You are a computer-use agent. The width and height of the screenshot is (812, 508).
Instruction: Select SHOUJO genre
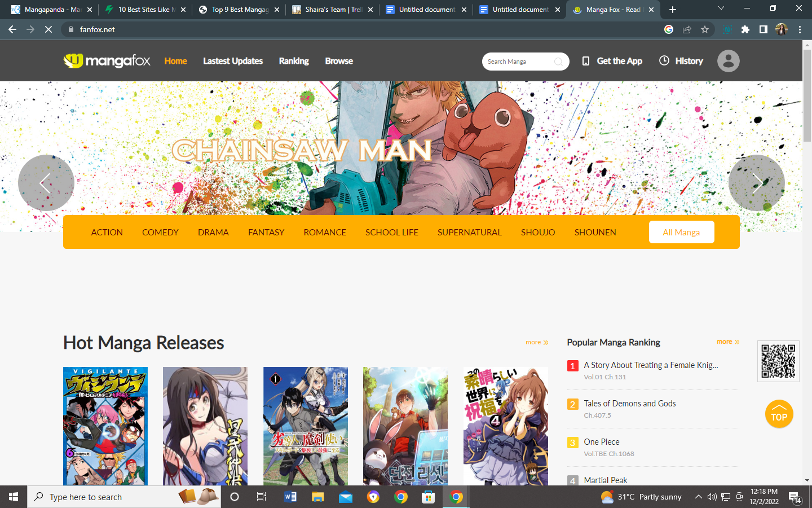(x=538, y=232)
